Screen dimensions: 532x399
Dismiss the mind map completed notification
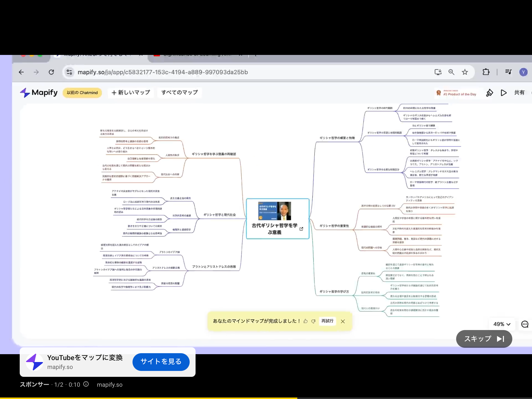(x=343, y=321)
